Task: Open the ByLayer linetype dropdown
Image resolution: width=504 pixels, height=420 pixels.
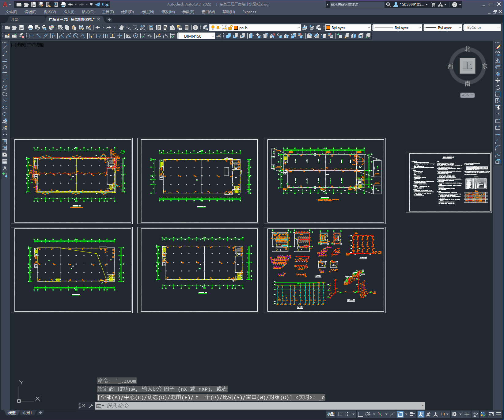Action: tap(398, 28)
